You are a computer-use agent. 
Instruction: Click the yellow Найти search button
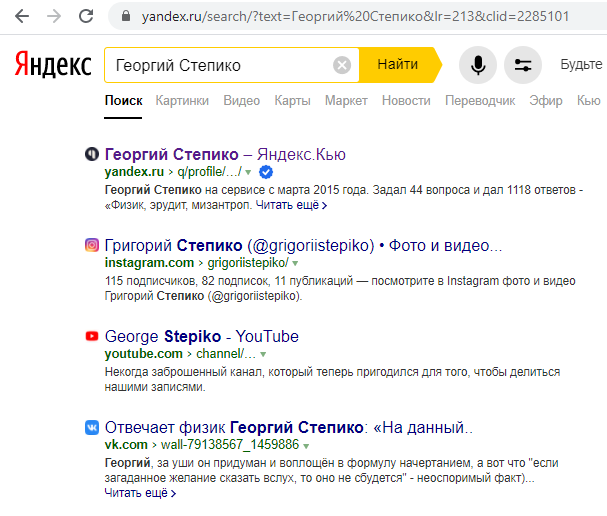(x=399, y=65)
